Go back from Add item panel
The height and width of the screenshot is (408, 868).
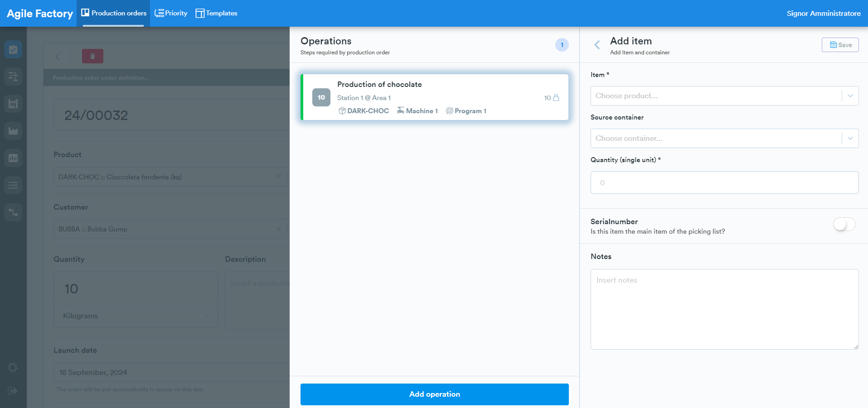coord(597,45)
